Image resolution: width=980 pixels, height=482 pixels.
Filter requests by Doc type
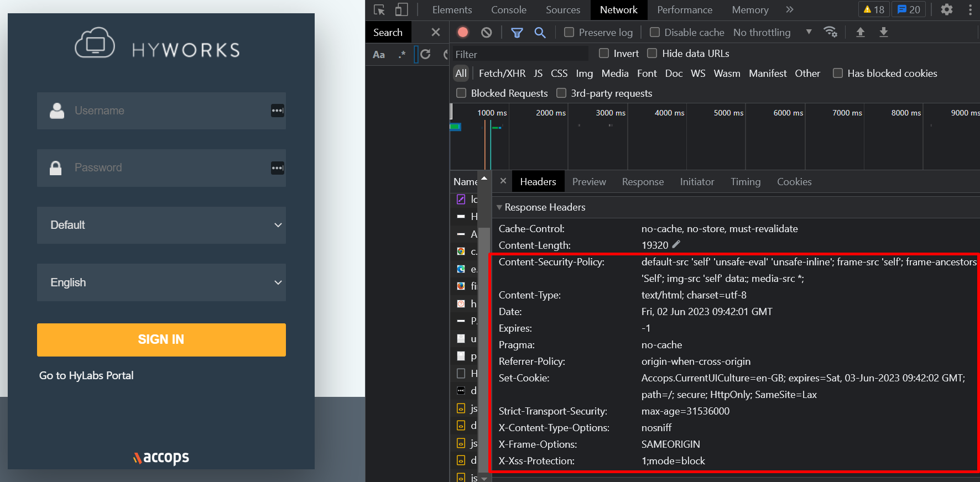coord(674,74)
